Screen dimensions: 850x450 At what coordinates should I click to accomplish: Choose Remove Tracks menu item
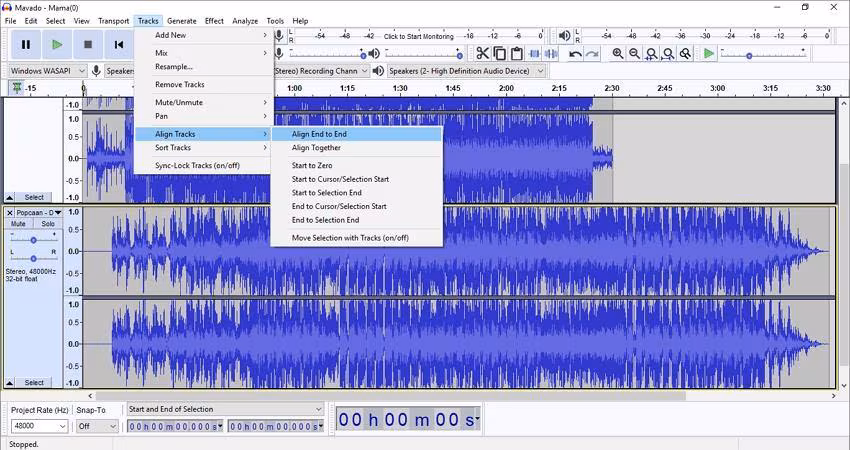pyautogui.click(x=203, y=85)
